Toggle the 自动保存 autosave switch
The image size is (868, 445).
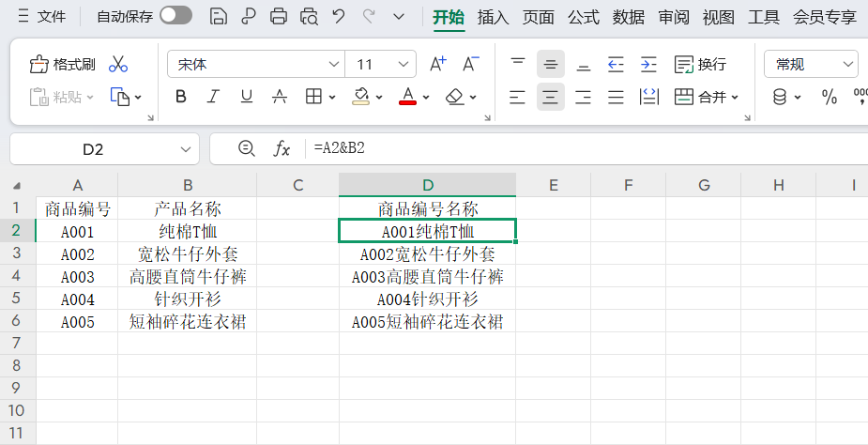175,16
